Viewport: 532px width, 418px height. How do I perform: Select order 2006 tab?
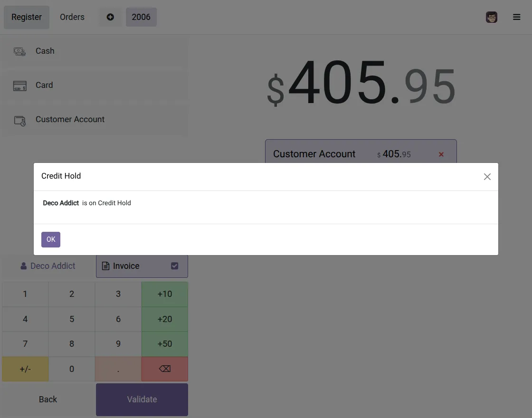click(141, 17)
